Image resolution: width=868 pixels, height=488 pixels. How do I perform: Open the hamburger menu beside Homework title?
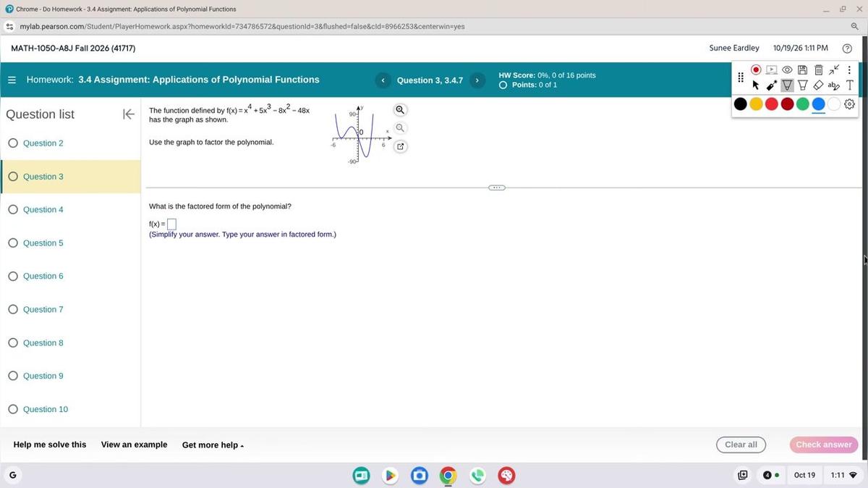point(12,80)
